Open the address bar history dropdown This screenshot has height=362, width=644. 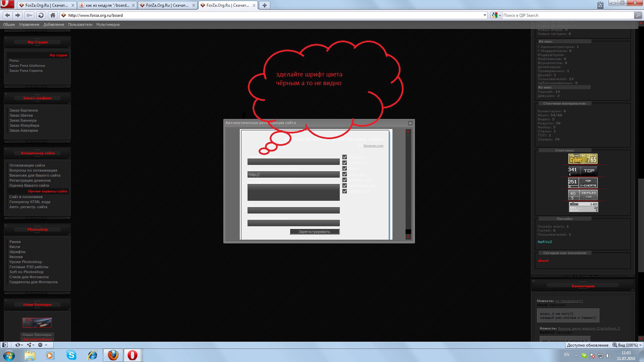click(x=484, y=15)
